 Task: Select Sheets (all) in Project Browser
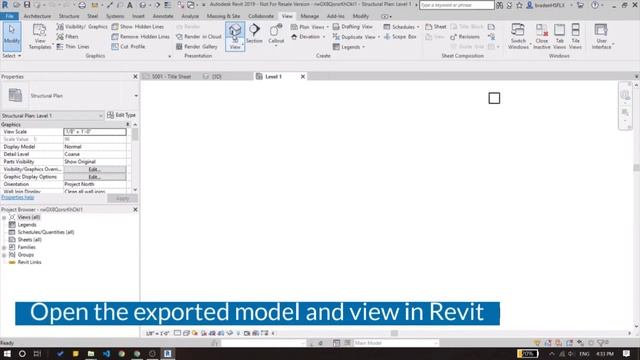pyautogui.click(x=29, y=240)
